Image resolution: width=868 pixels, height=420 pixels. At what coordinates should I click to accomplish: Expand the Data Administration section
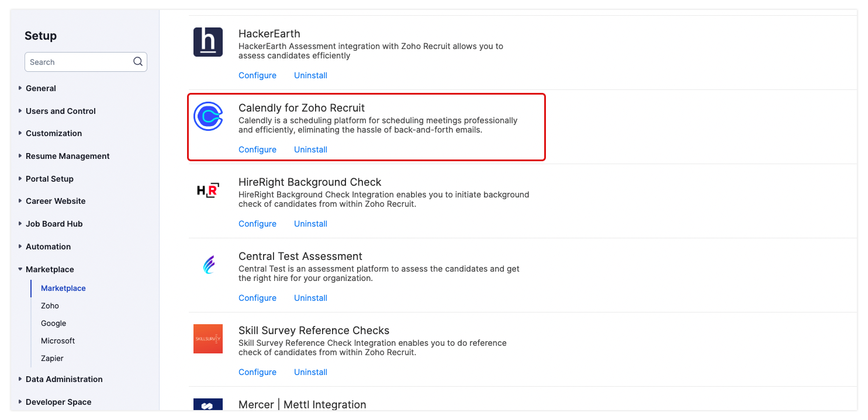click(64, 379)
